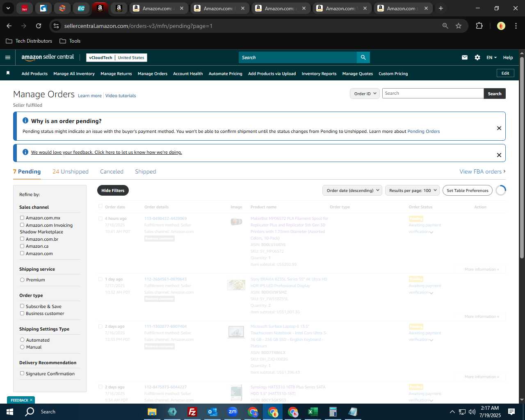
Task: Open FileZilla from the taskbar
Action: point(192,412)
